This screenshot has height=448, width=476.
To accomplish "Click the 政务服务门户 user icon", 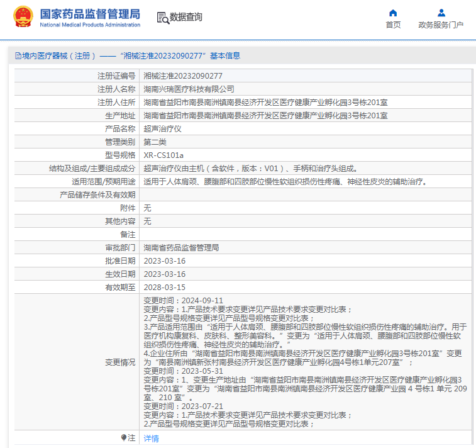I will 441,13.
